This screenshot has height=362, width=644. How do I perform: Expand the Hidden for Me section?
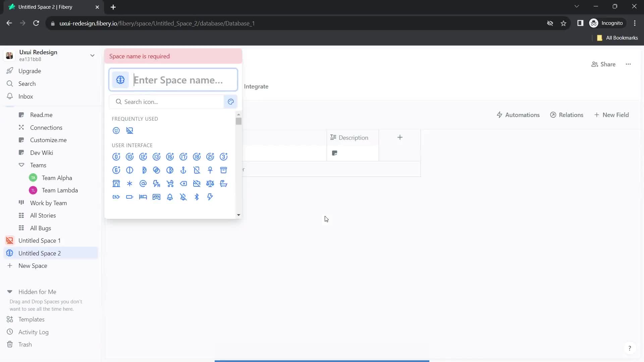[10, 292]
